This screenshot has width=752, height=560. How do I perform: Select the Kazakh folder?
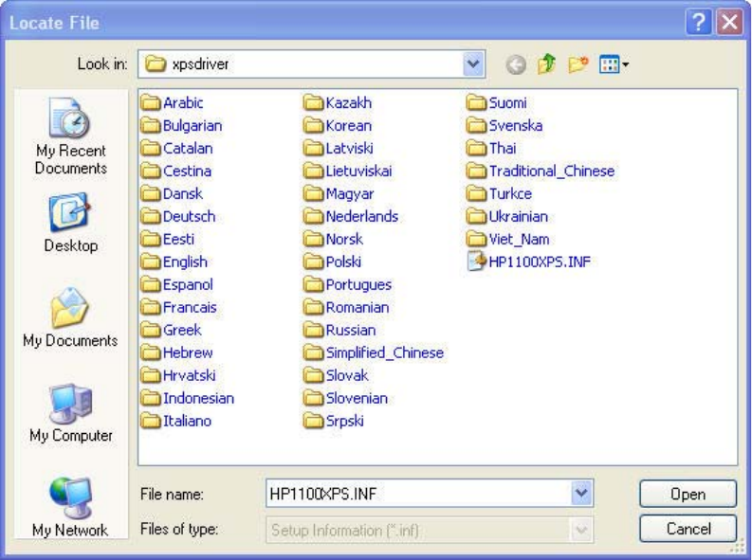338,102
